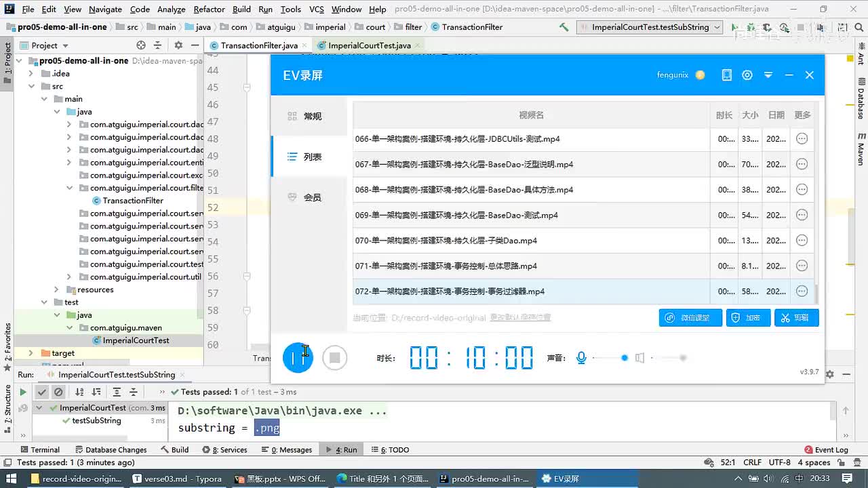868x488 pixels.
Task: Rerun the test with green play icon
Action: click(22, 392)
